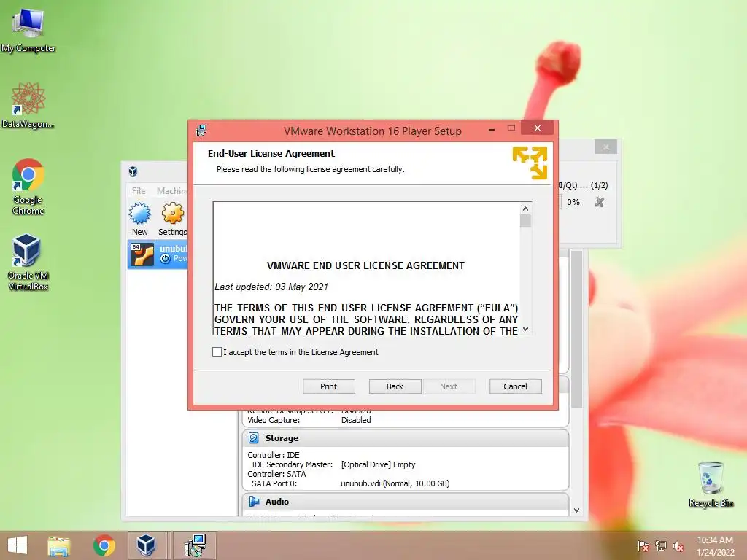Minimize the VMware setup window
The image size is (747, 560).
(492, 128)
